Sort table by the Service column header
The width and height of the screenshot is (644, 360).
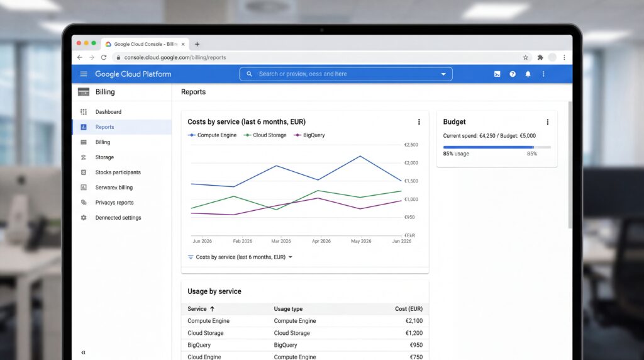click(x=201, y=309)
